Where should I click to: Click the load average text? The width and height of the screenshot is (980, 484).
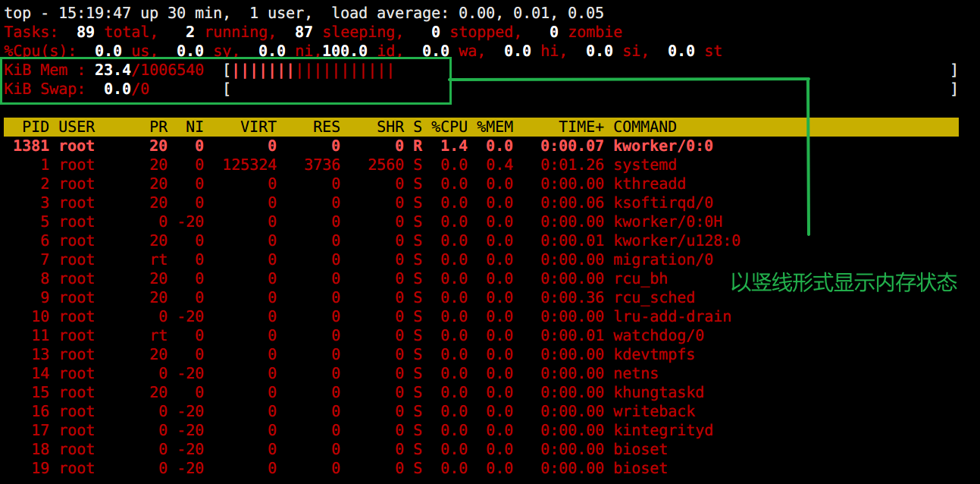pyautogui.click(x=468, y=14)
